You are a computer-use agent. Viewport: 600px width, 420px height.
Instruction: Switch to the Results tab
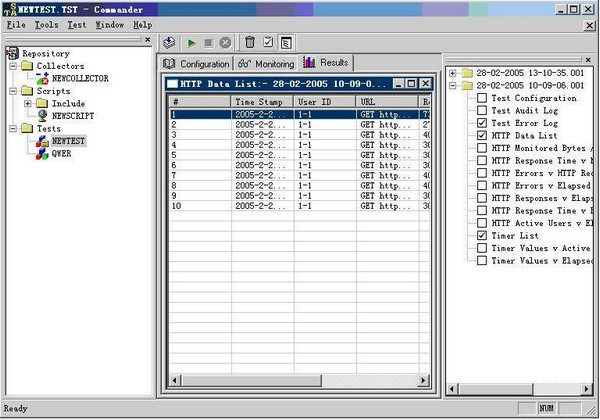pos(326,62)
